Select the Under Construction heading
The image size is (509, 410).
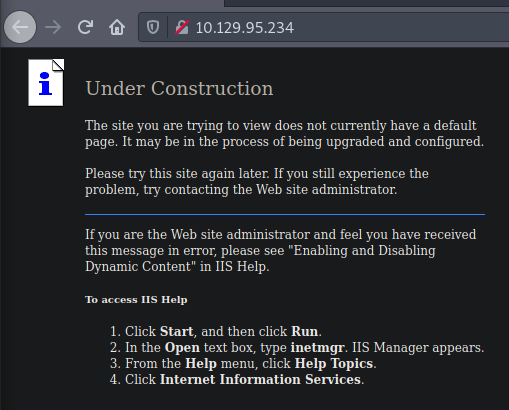click(x=179, y=88)
